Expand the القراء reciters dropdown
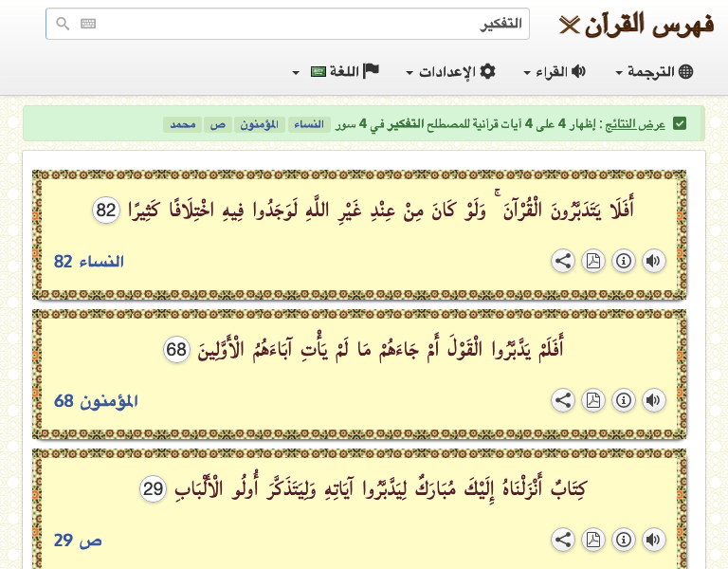Screen dimensions: 728x569 [555, 72]
